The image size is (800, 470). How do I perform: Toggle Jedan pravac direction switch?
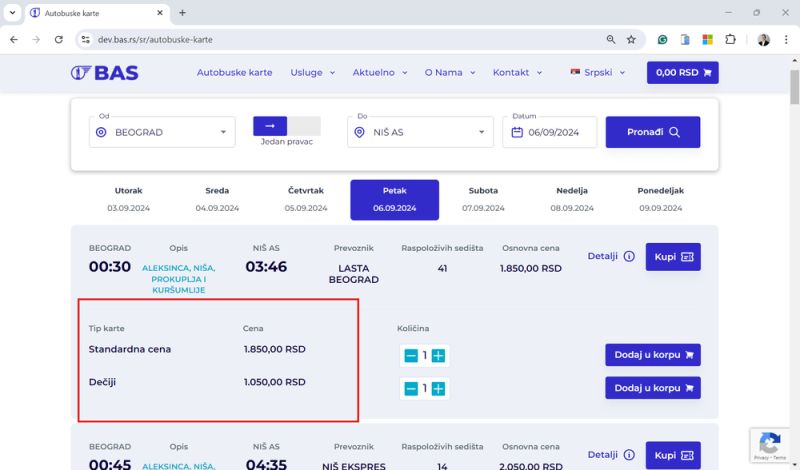pos(287,126)
